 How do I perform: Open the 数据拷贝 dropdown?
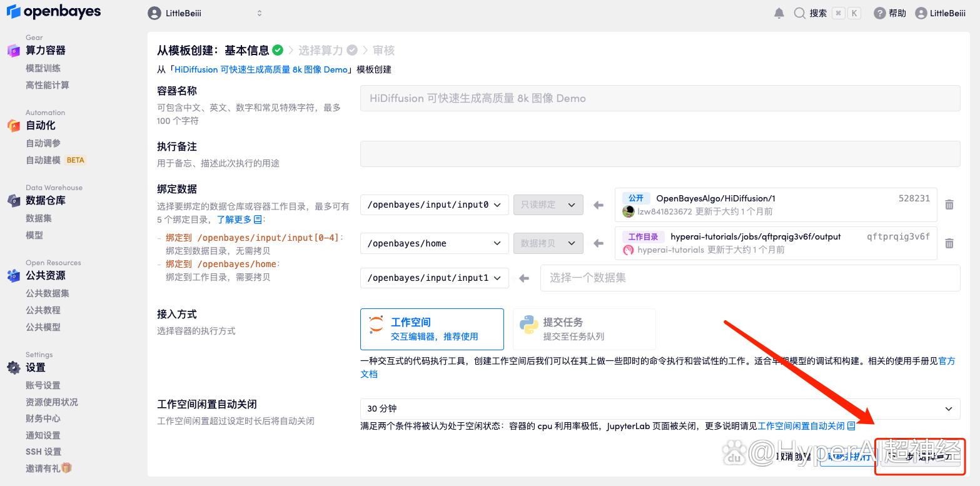click(548, 243)
